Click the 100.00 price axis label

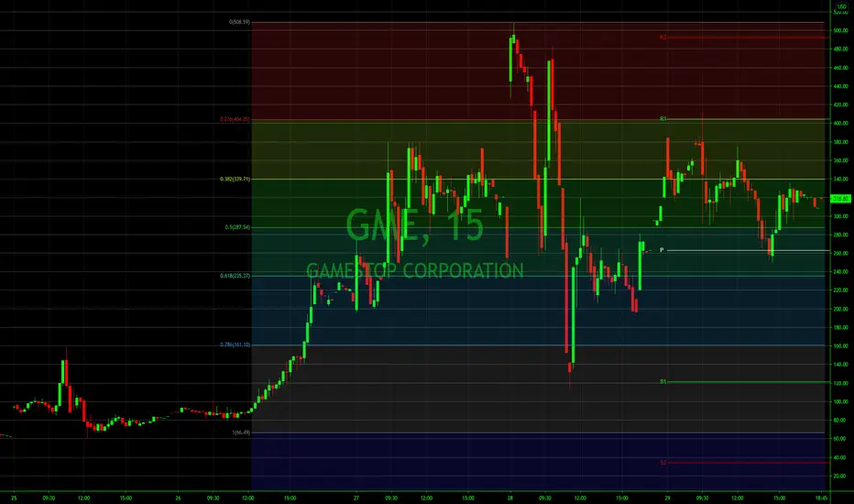tap(840, 402)
